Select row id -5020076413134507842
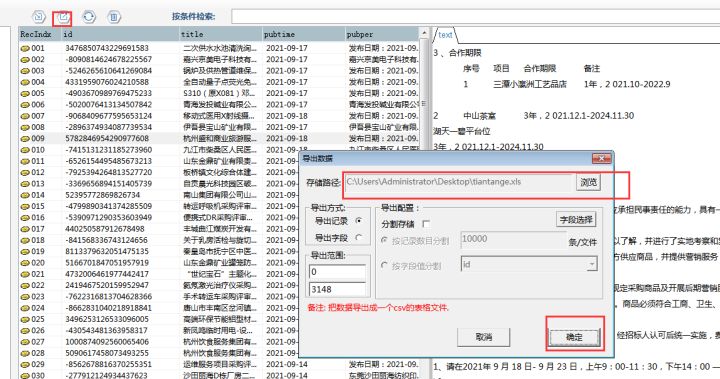Viewport: 720px width, 379px height. click(108, 105)
